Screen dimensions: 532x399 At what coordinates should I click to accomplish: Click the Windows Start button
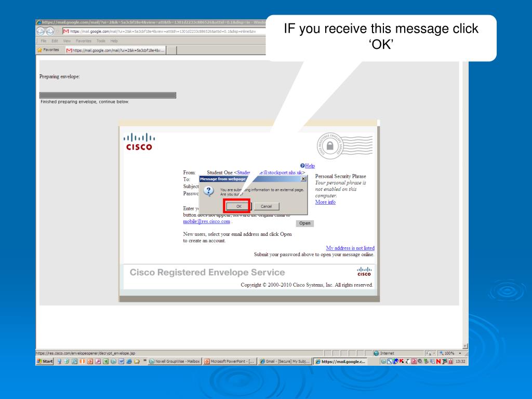point(45,362)
